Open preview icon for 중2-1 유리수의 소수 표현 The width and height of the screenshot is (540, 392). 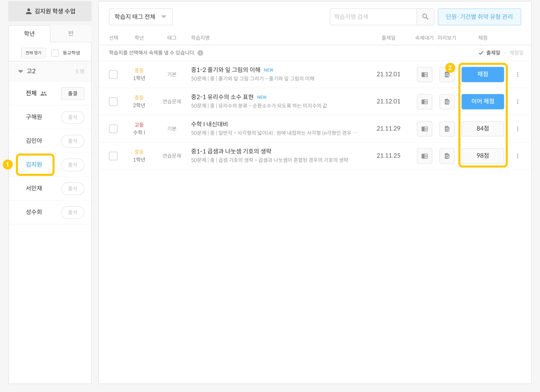point(447,102)
